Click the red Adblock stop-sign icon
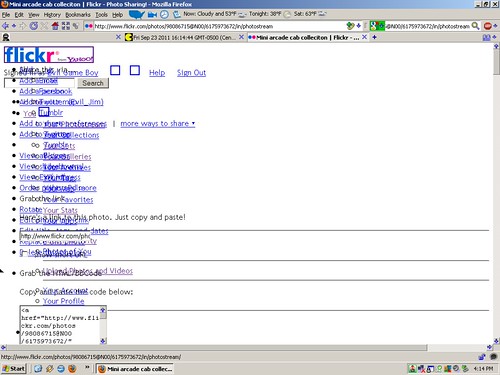The width and height of the screenshot is (500, 375). pyautogui.click(x=487, y=26)
